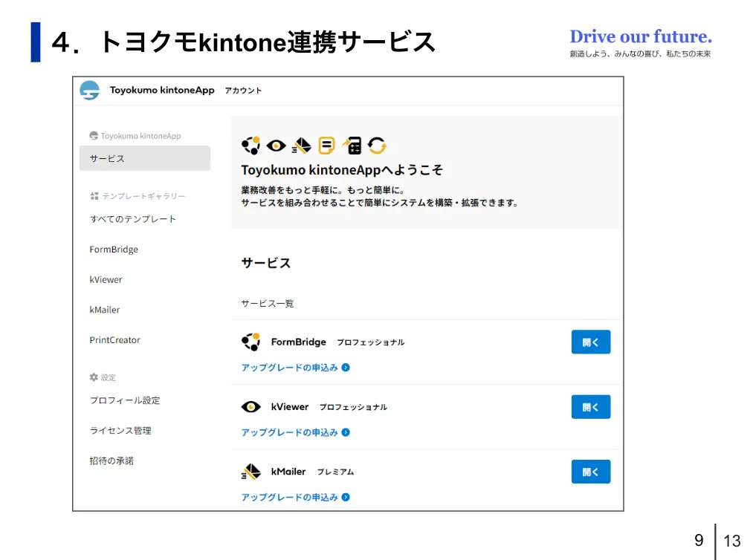Open kMailer templates in the sidebar

click(x=105, y=310)
